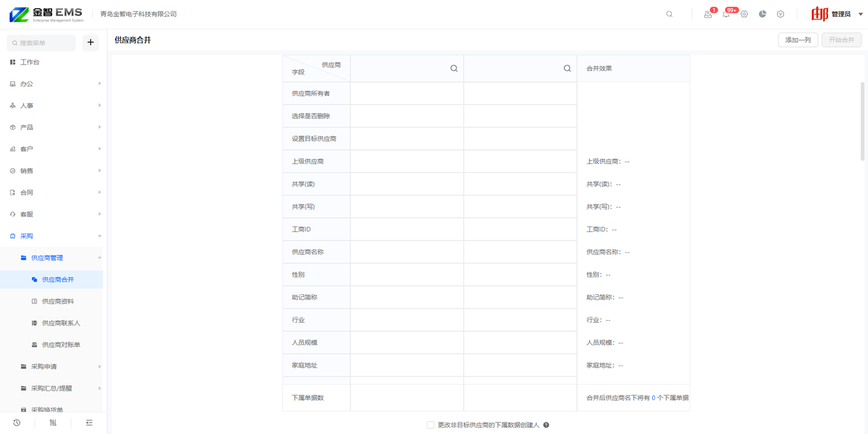
Task: Click the 采购 shopping bag icon
Action: 13,236
